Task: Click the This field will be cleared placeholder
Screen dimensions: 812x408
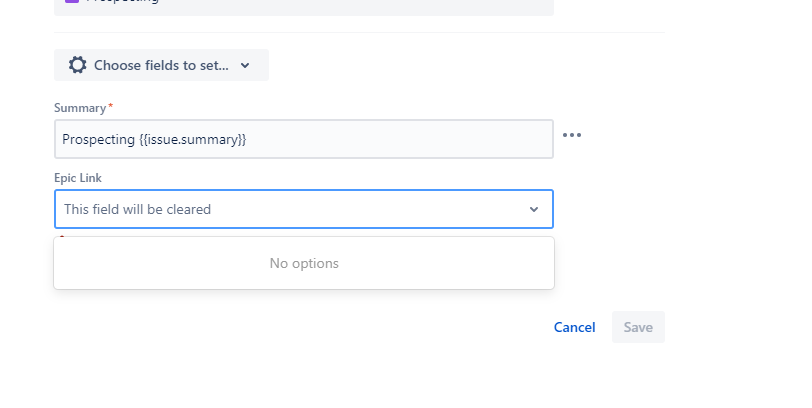Action: pyautogui.click(x=137, y=209)
